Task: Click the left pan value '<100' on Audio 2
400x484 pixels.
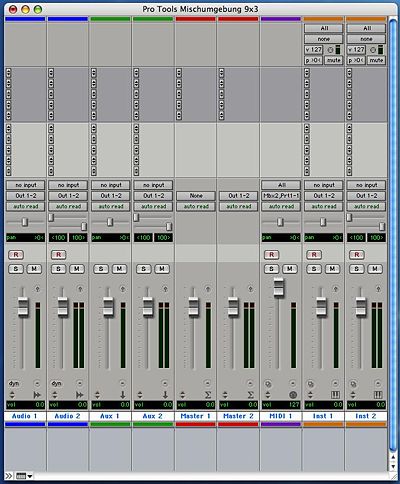Action: click(x=58, y=238)
